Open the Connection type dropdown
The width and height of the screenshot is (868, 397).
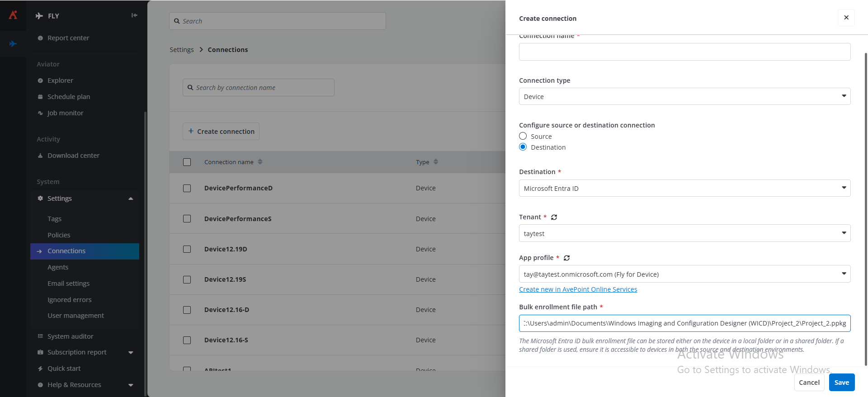tap(684, 96)
